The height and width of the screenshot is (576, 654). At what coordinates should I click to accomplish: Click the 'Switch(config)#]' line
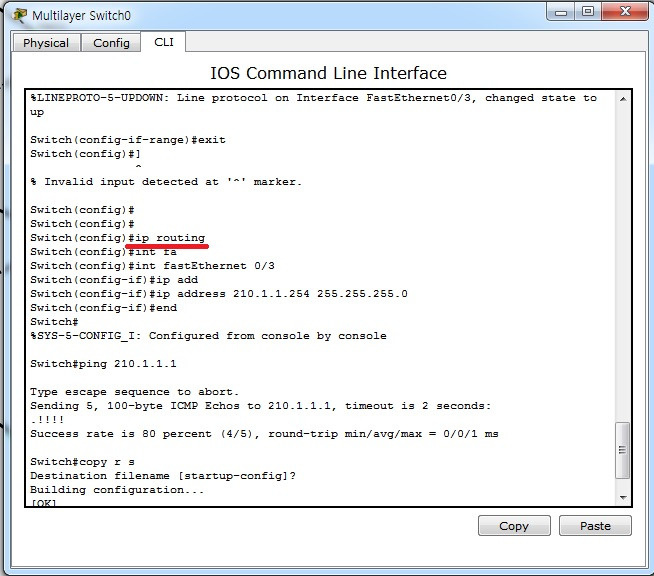(85, 154)
